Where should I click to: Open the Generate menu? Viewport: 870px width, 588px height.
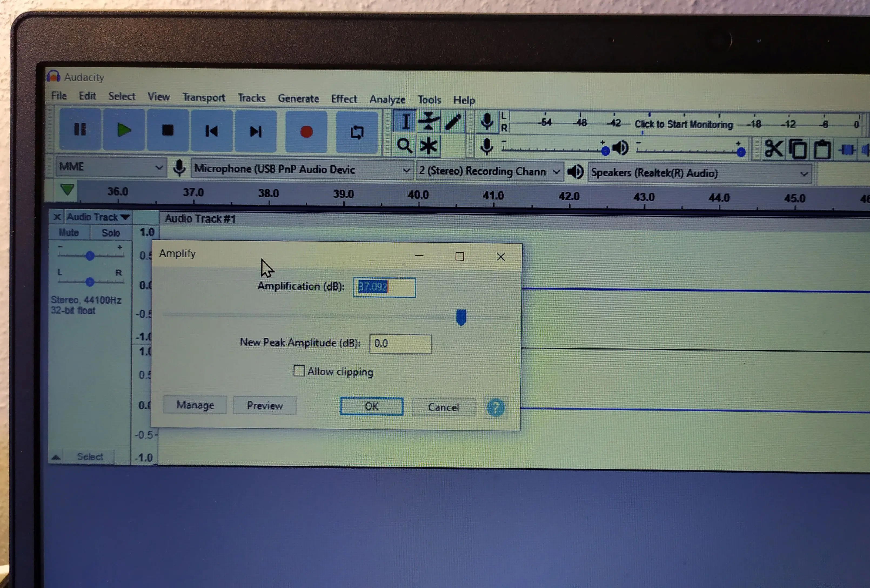click(298, 98)
